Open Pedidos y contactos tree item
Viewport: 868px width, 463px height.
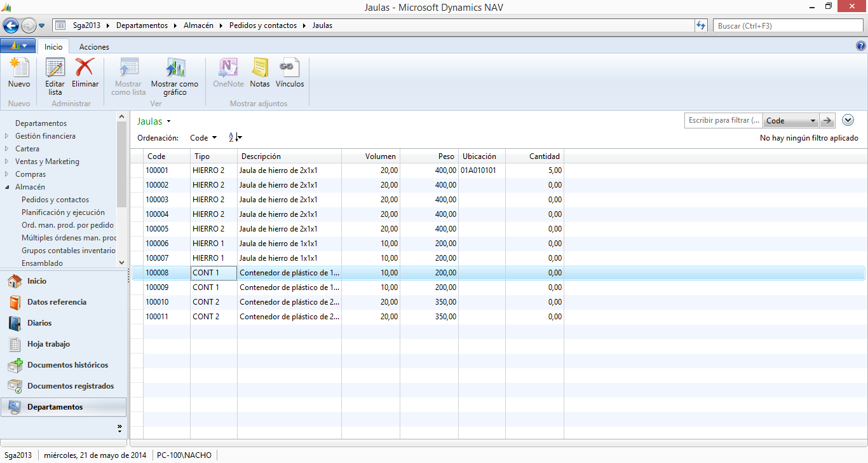(55, 200)
